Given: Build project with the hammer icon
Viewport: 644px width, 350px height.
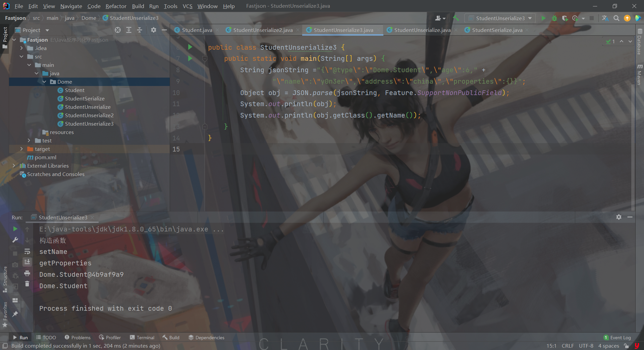Looking at the screenshot, I should tap(456, 18).
